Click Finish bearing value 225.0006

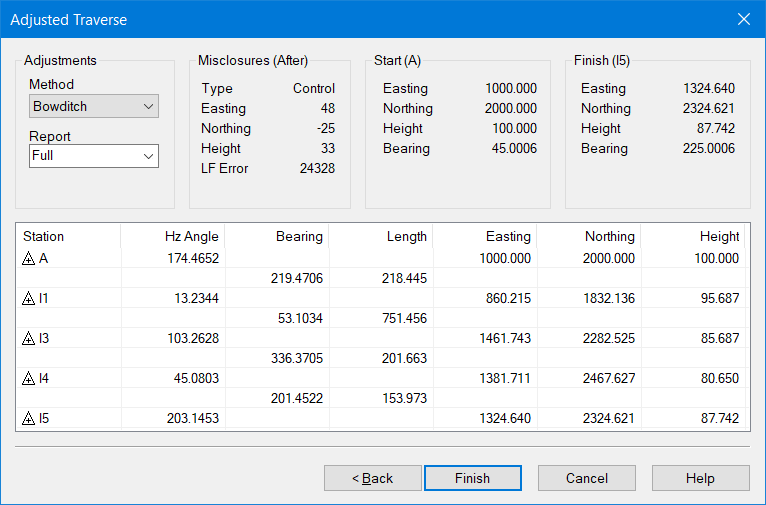pos(709,148)
